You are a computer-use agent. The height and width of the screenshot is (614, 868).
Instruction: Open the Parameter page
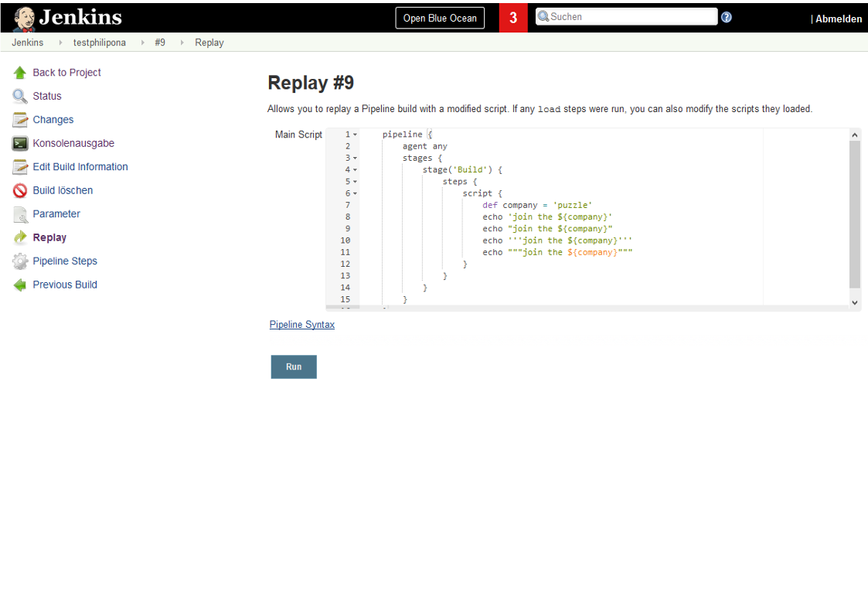click(x=55, y=213)
